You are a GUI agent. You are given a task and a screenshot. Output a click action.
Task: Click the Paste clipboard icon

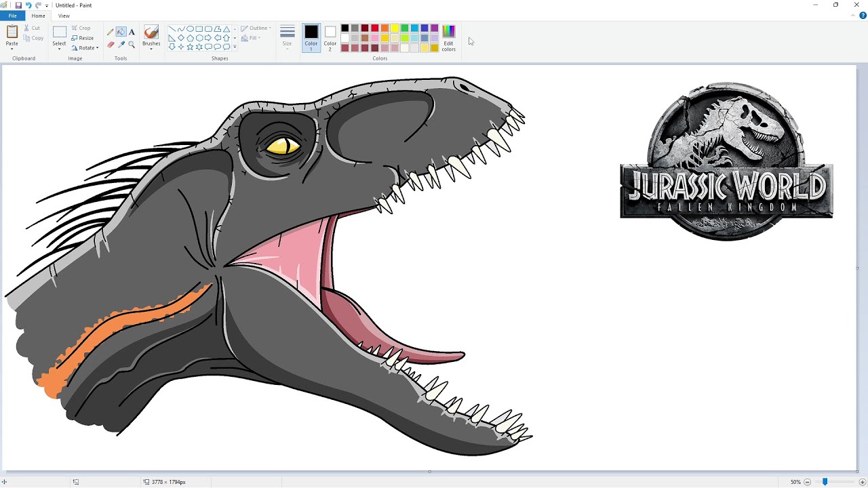[12, 32]
